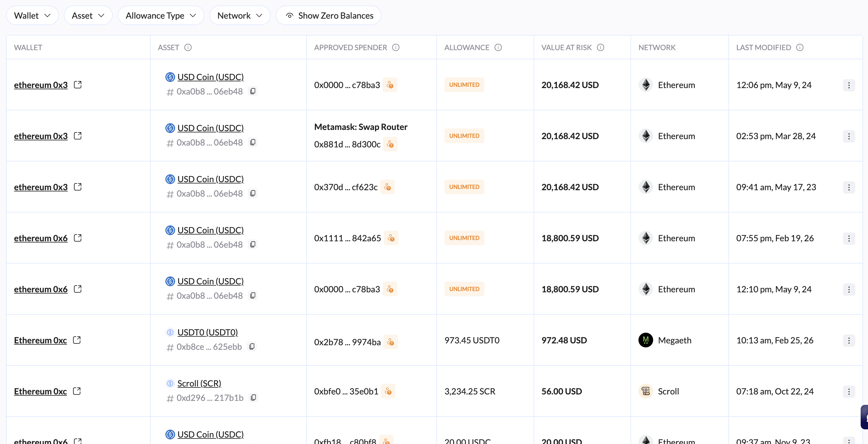Click orange icon beside 0x370d ... cf623c
The image size is (868, 444).
click(x=388, y=187)
